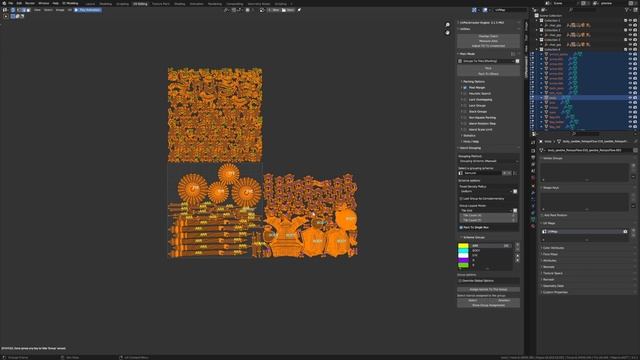Click the Material properties tab icon
This screenshot has width=640, height=360.
tap(533, 226)
